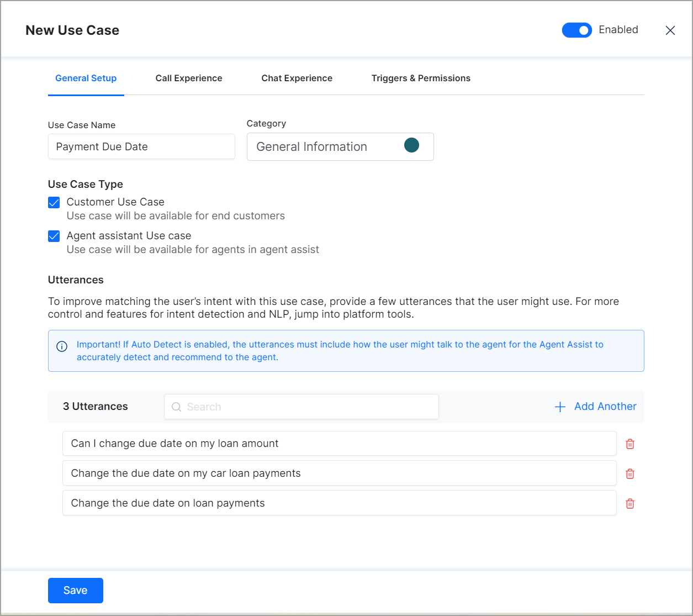Click the info icon in the Important notice

pos(62,346)
